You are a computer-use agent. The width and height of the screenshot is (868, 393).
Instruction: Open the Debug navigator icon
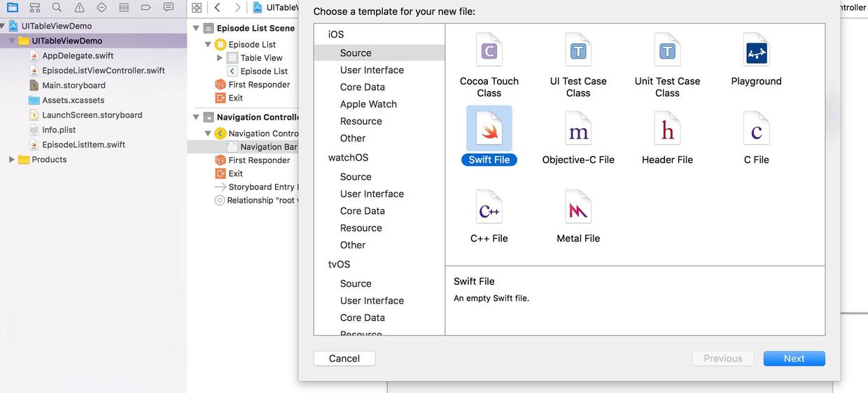pos(124,7)
